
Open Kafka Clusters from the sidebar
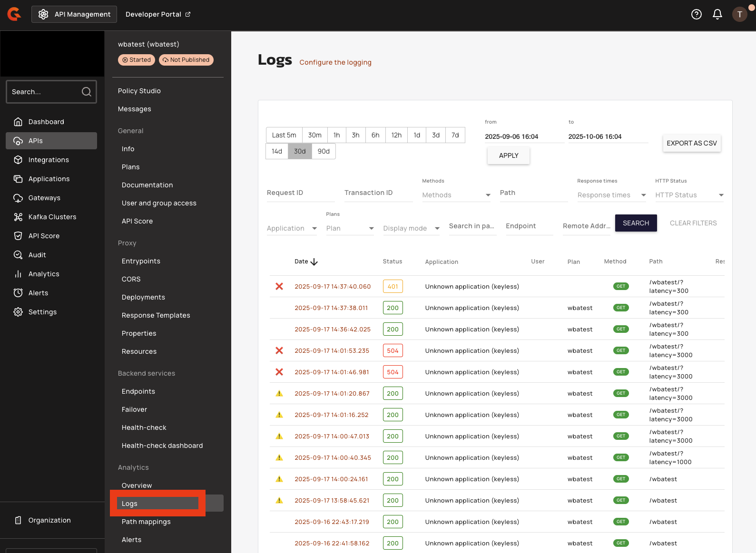coord(52,217)
